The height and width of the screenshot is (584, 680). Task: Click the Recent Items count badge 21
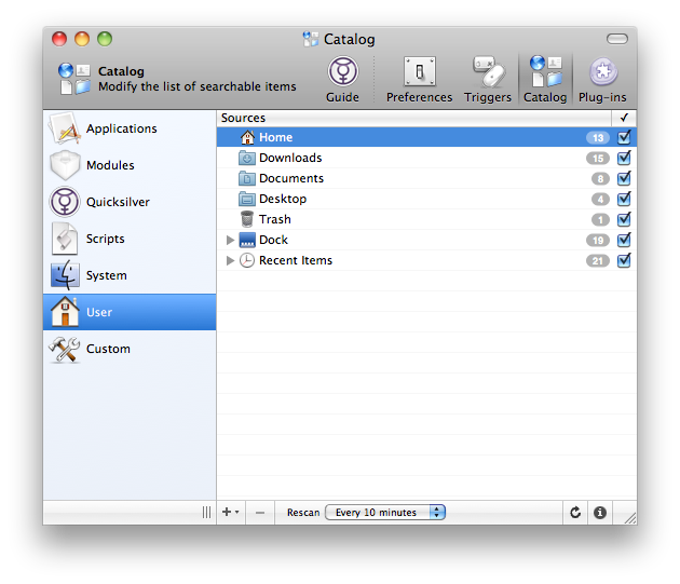pyautogui.click(x=598, y=261)
